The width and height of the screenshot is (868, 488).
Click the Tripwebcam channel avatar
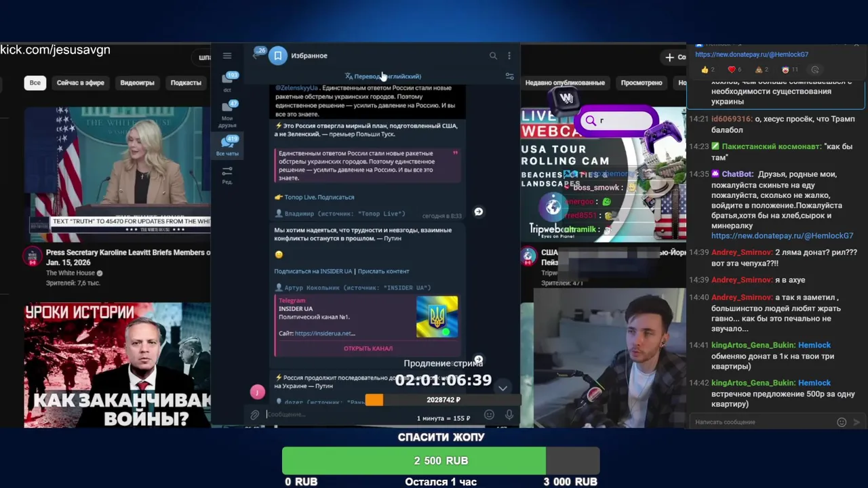(529, 256)
